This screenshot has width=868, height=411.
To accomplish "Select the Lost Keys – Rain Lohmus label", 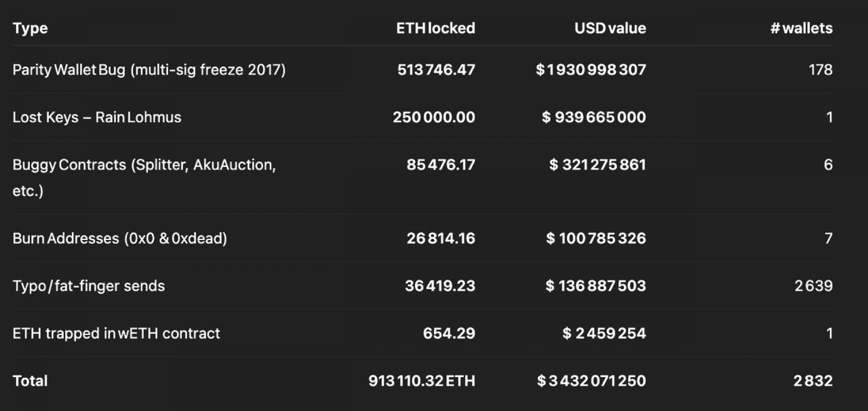I will (x=97, y=117).
